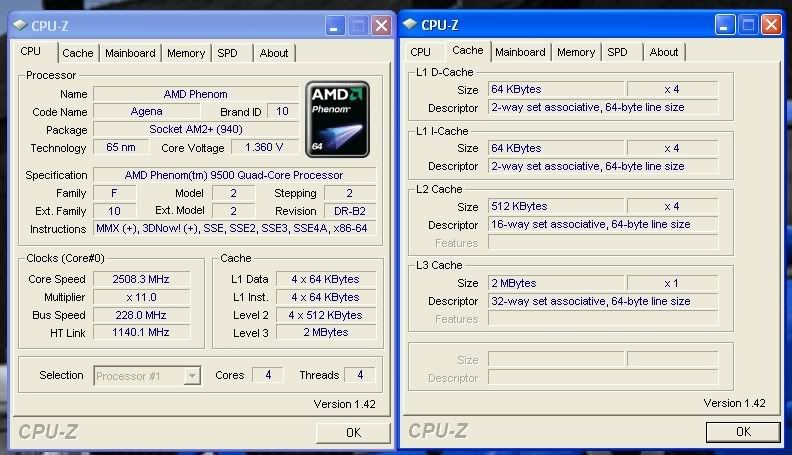Image resolution: width=792 pixels, height=455 pixels.
Task: Close the right CPU-Z window
Action: pyautogui.click(x=771, y=25)
